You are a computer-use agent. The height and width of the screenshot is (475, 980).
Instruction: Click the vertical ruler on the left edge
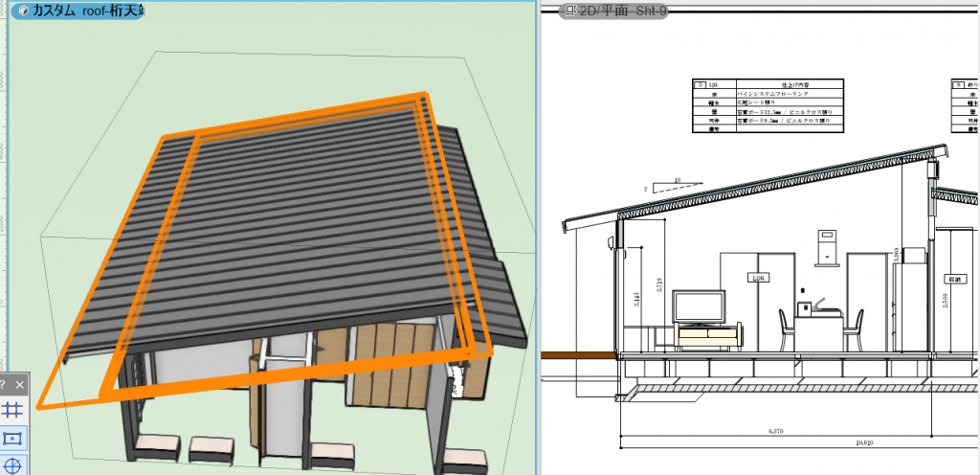(4, 192)
